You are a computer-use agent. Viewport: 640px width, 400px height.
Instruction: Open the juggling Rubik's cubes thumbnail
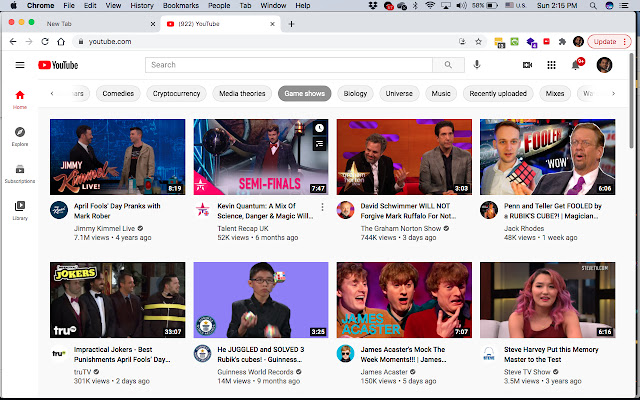coord(261,300)
